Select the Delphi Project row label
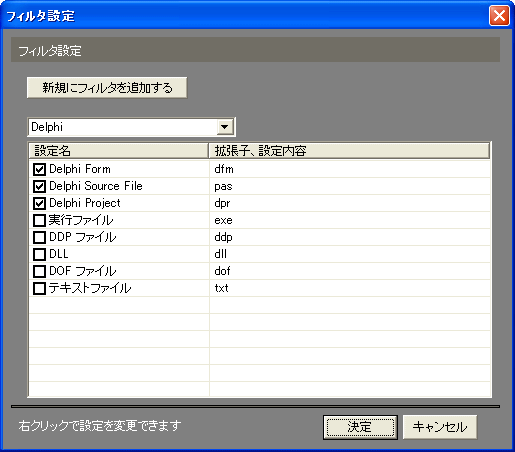This screenshot has width=515, height=452. tap(85, 203)
